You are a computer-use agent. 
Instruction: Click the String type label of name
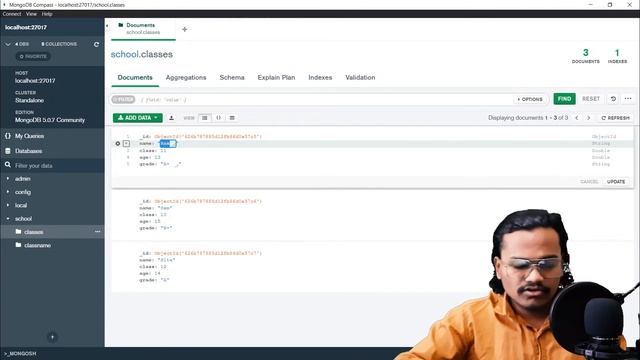coord(601,144)
